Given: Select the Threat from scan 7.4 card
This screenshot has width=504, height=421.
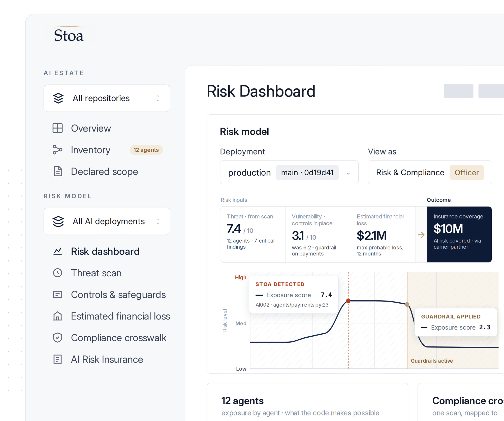Looking at the screenshot, I should (x=253, y=234).
